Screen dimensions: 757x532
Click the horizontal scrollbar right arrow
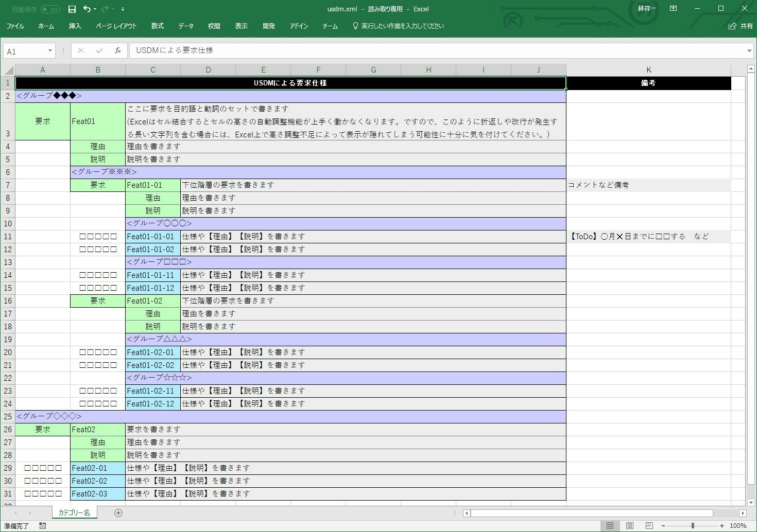click(743, 513)
